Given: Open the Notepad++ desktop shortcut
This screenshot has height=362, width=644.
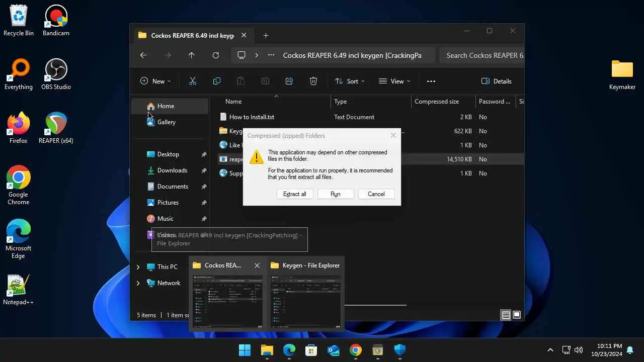Looking at the screenshot, I should tap(19, 290).
